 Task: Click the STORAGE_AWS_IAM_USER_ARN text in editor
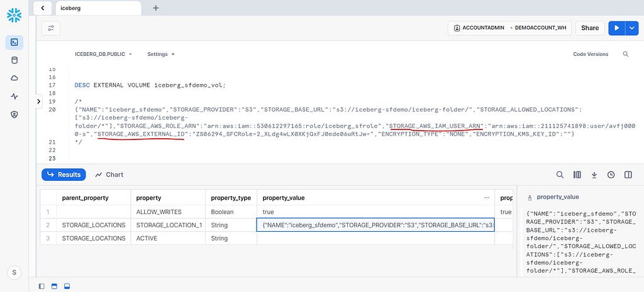tap(436, 126)
